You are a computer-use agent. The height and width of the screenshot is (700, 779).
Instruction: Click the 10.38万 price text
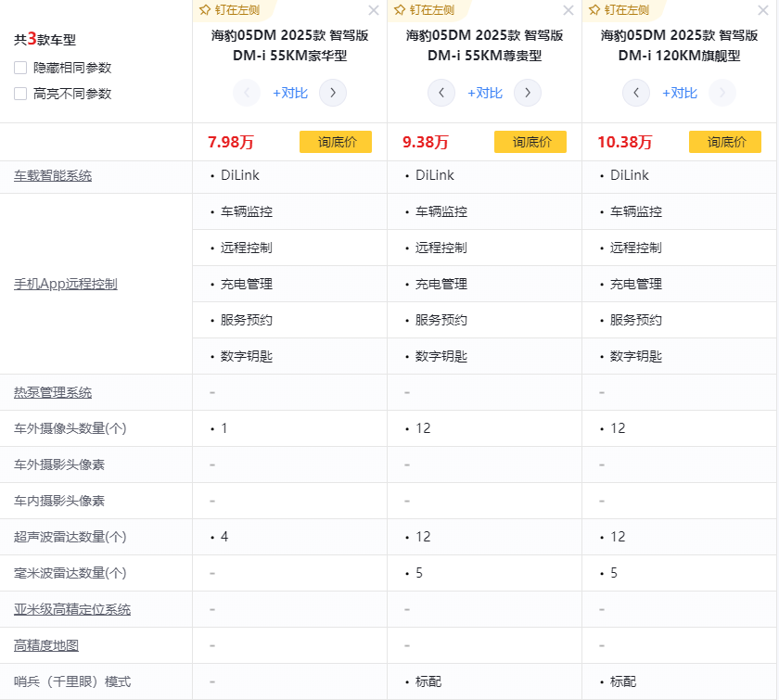624,142
